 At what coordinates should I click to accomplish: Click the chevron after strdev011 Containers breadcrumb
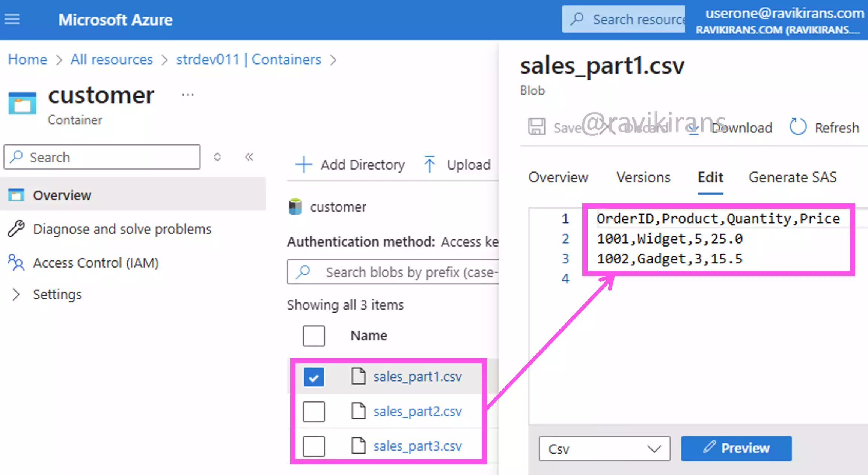click(333, 60)
